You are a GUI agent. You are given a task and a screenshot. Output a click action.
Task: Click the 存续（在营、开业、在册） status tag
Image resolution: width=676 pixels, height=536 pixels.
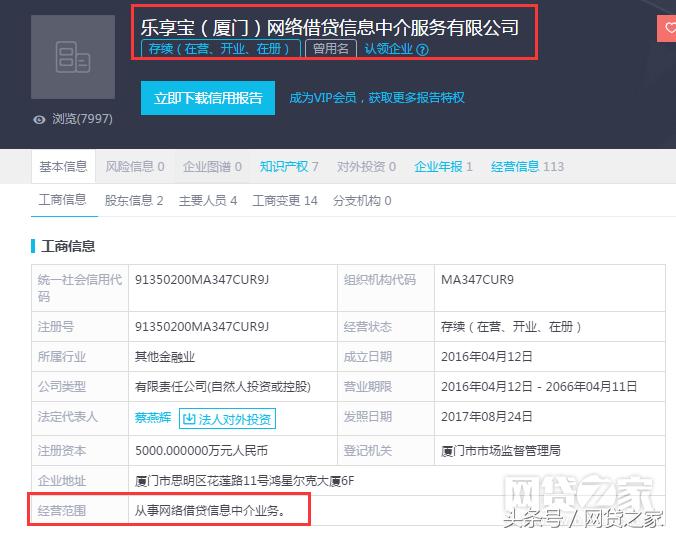tap(221, 48)
